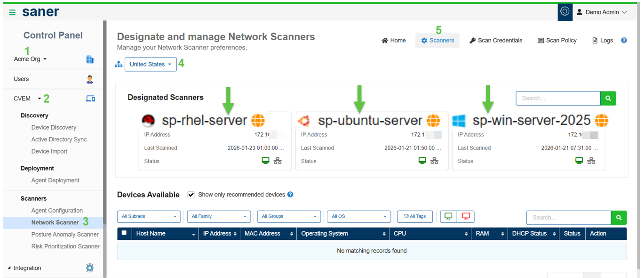Click the devices icon beside CVEM

point(90,98)
